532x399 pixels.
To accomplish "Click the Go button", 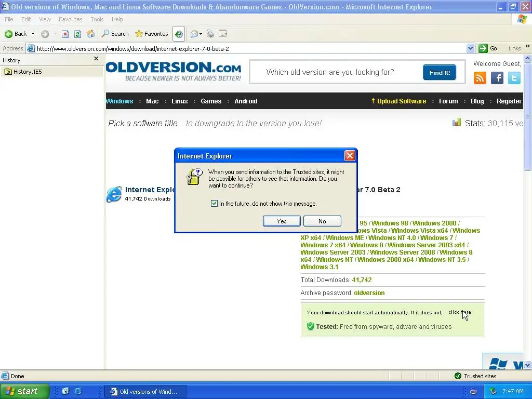I will (488, 48).
